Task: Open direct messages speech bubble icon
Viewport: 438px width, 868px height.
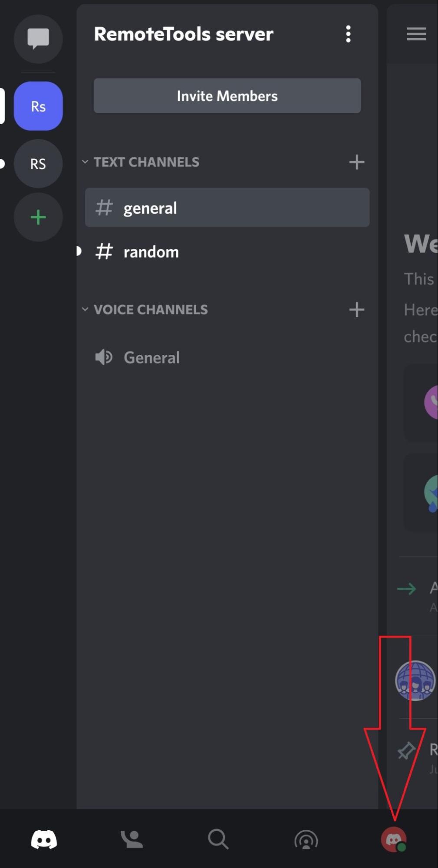Action: click(x=38, y=39)
